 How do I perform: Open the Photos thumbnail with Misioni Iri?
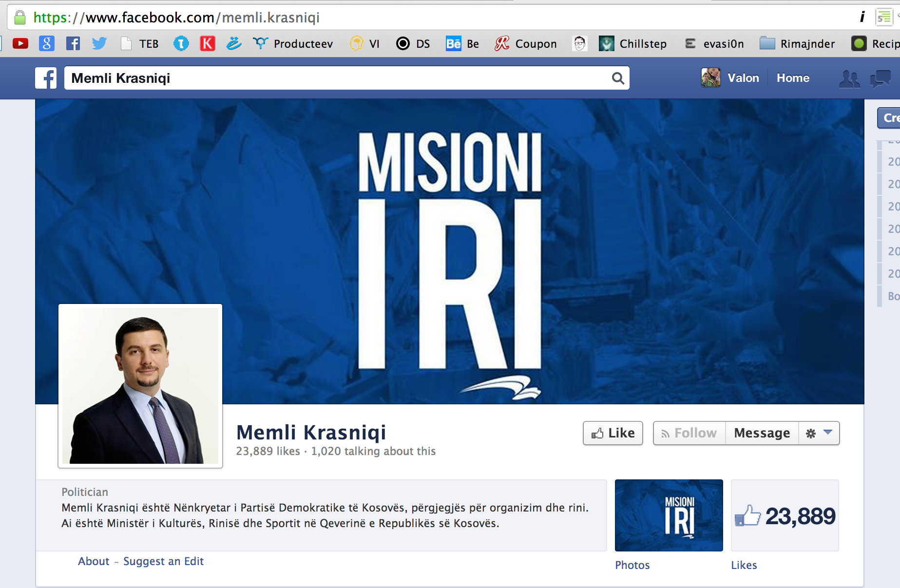pos(669,515)
